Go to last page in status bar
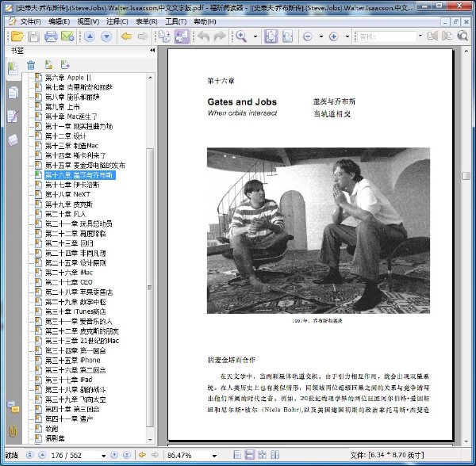 (127, 455)
